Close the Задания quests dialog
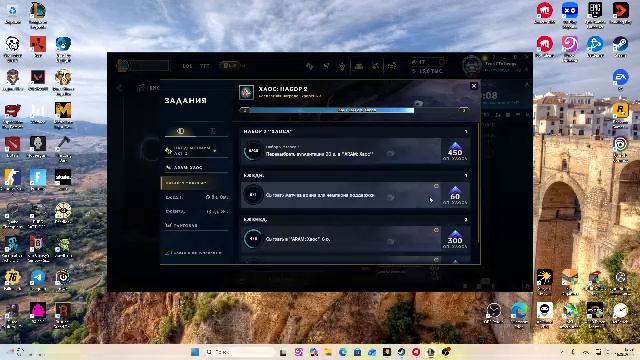 click(x=473, y=86)
